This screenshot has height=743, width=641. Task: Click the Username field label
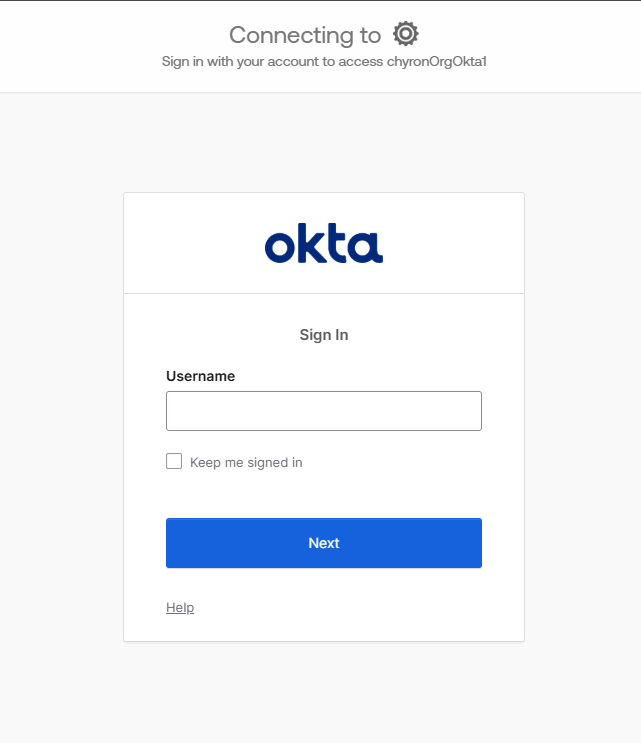(200, 376)
